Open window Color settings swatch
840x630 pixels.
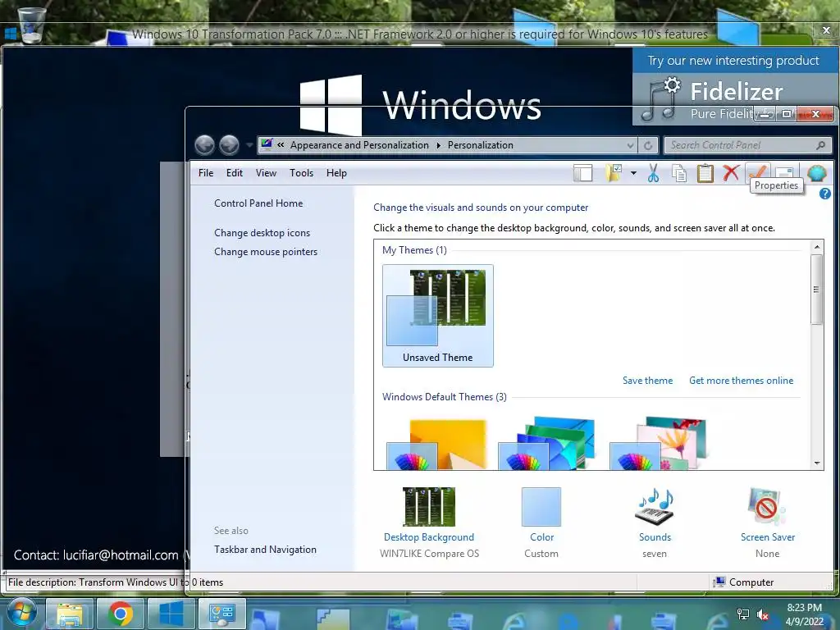point(541,507)
